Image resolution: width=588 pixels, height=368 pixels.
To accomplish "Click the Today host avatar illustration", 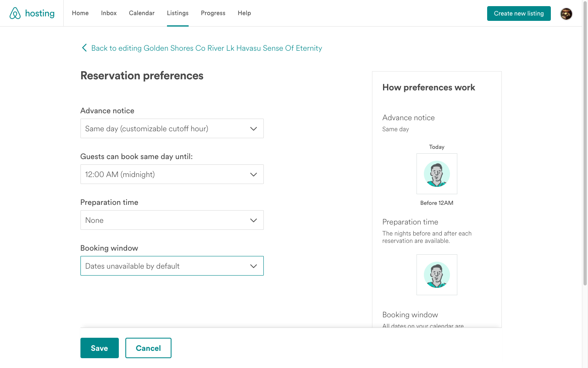I will 437,174.
